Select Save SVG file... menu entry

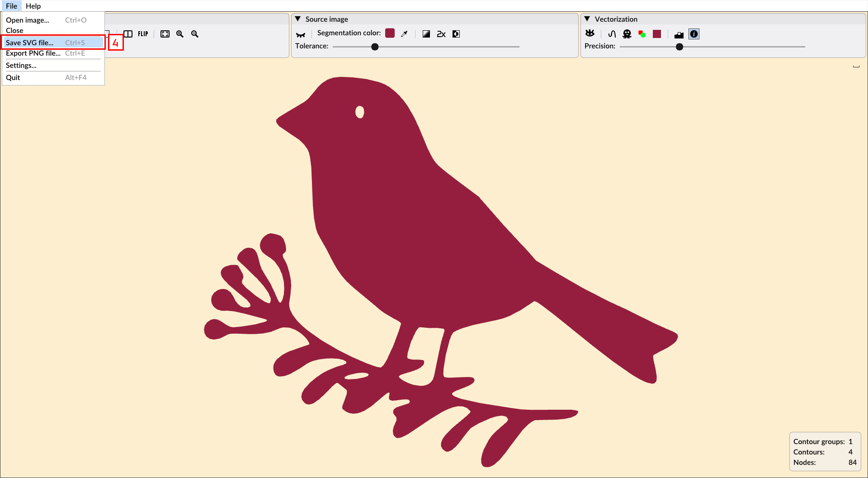(x=53, y=43)
